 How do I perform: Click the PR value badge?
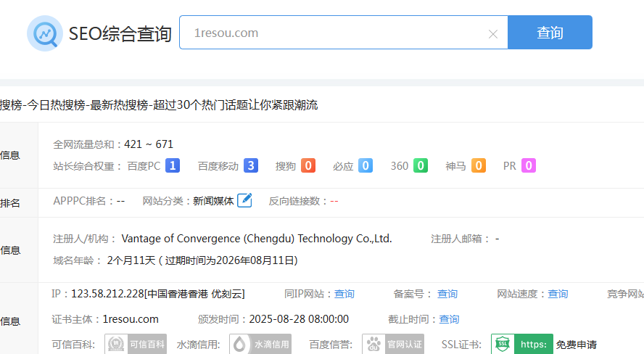[529, 165]
